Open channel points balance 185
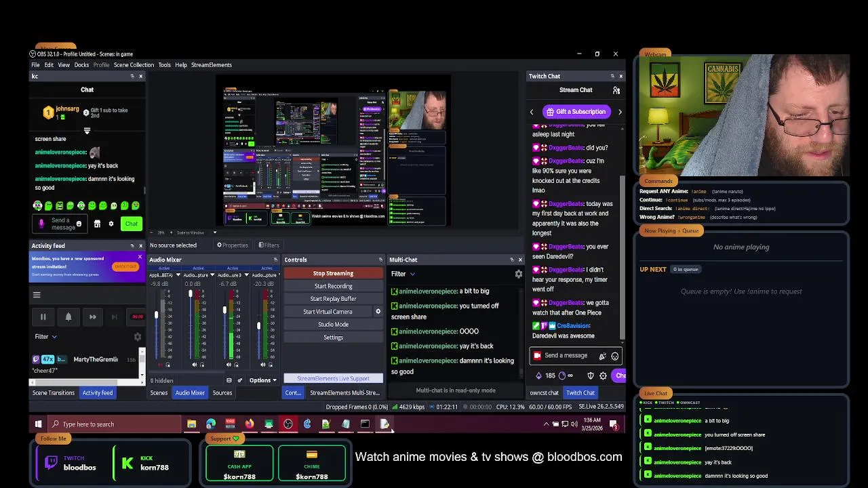The width and height of the screenshot is (868, 488). click(546, 375)
